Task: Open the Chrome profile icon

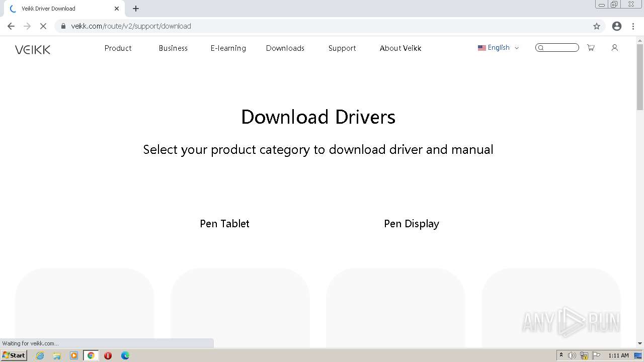Action: [x=617, y=26]
